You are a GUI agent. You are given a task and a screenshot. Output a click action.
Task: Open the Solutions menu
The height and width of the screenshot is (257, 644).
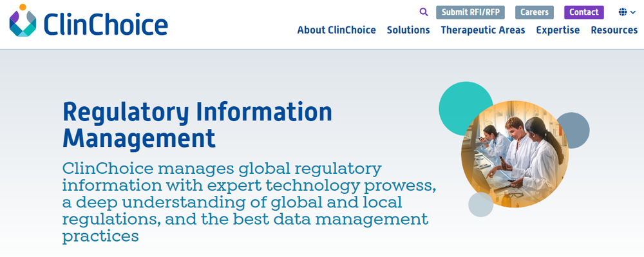tap(408, 30)
